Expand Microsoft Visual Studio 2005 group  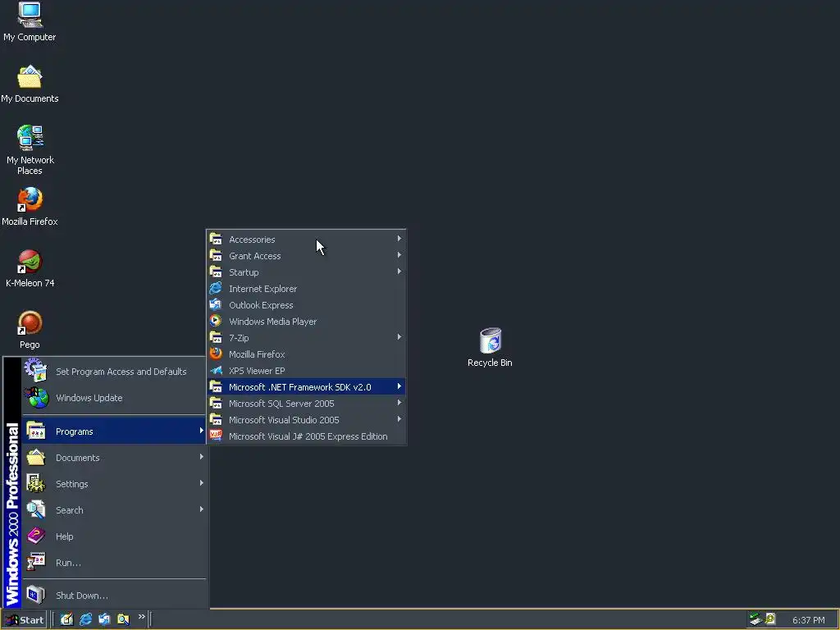(306, 420)
